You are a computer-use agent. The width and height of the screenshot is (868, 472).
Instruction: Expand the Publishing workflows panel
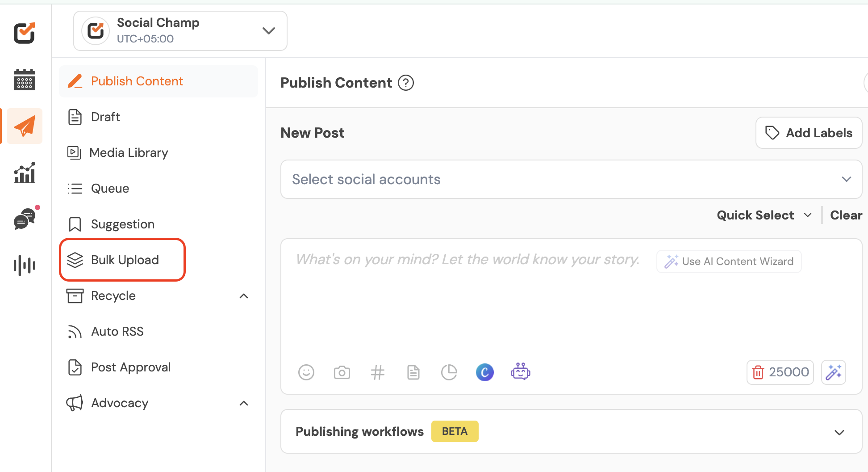(x=839, y=432)
